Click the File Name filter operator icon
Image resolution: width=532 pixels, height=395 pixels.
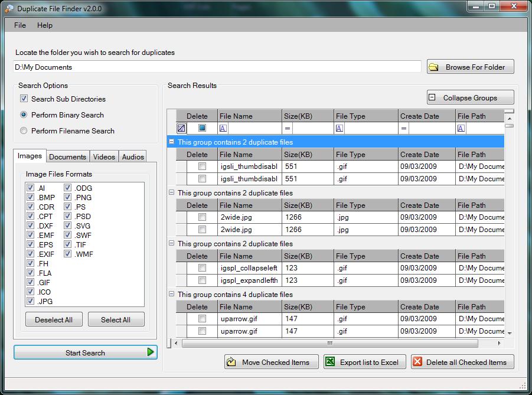point(223,128)
